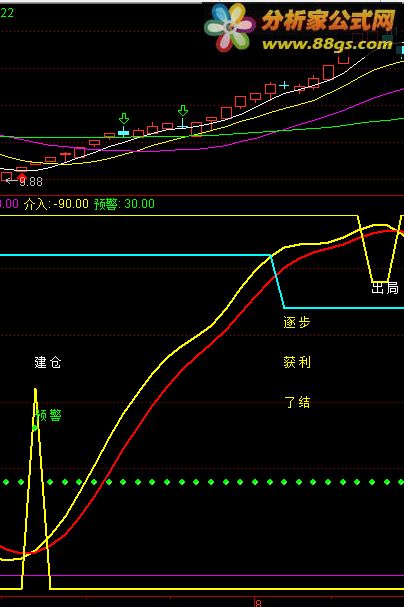
Task: Click the 分析家公式网 title text
Action: coord(328,21)
